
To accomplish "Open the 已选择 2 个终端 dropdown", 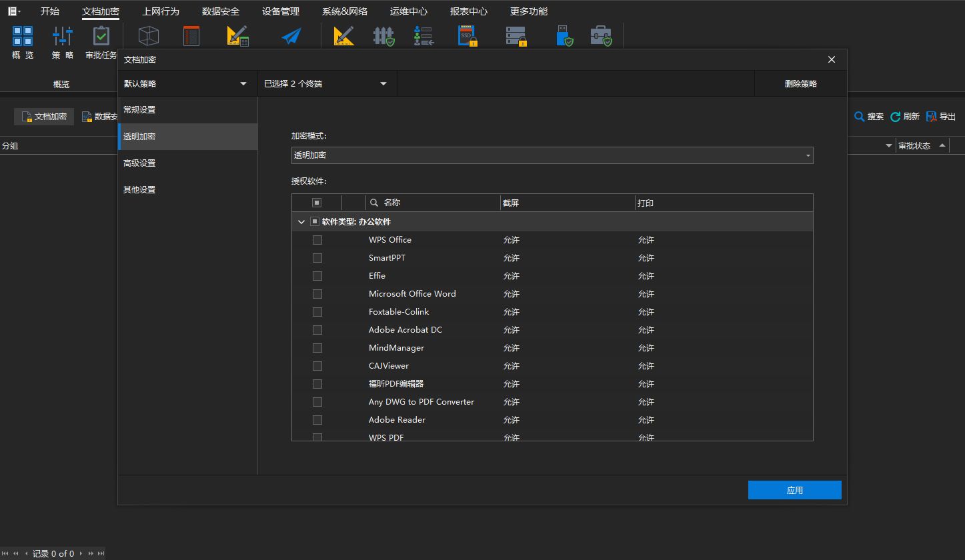I will click(327, 83).
